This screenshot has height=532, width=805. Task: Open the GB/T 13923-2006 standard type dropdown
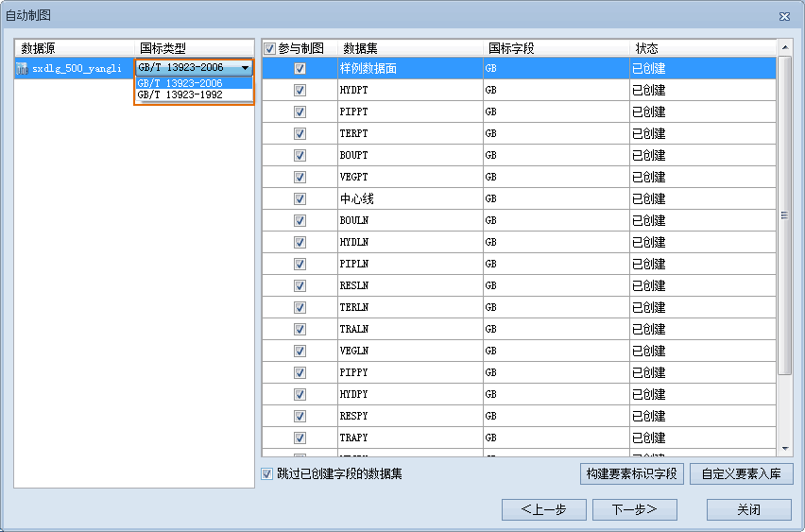[x=194, y=67]
